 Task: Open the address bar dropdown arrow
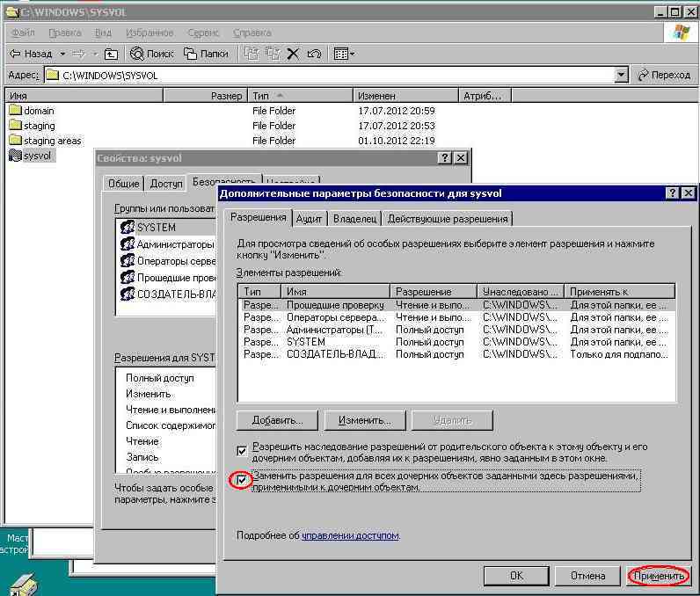[621, 76]
